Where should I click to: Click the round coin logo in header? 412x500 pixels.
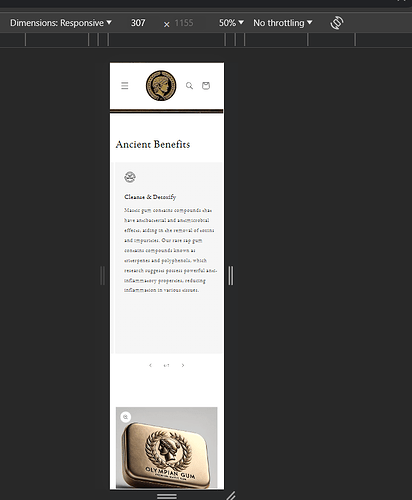coord(161,86)
